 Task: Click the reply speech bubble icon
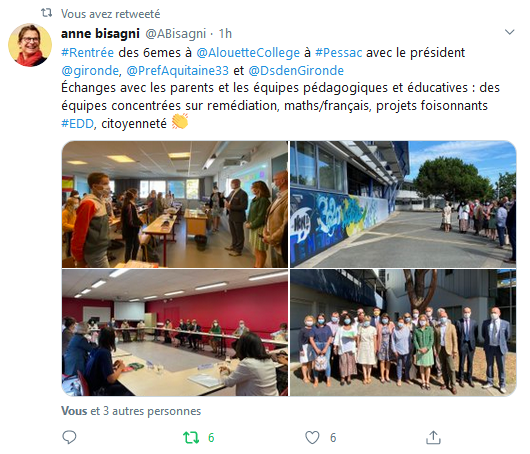[69, 437]
